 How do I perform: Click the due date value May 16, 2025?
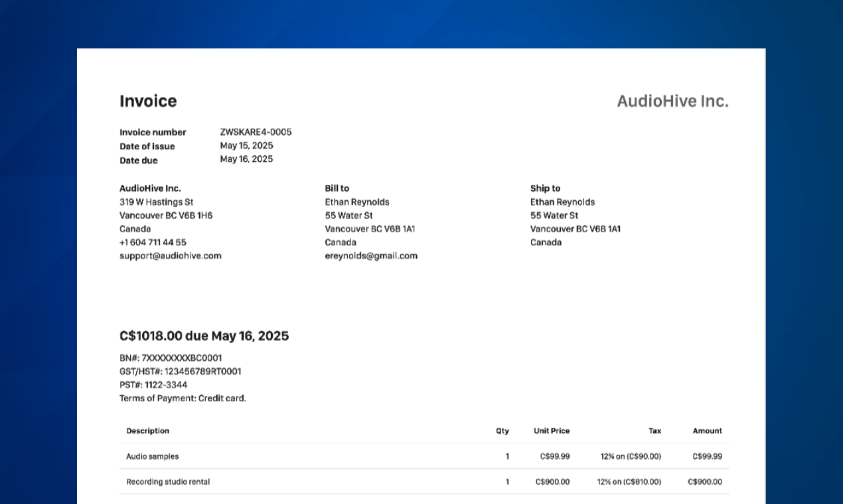click(246, 159)
